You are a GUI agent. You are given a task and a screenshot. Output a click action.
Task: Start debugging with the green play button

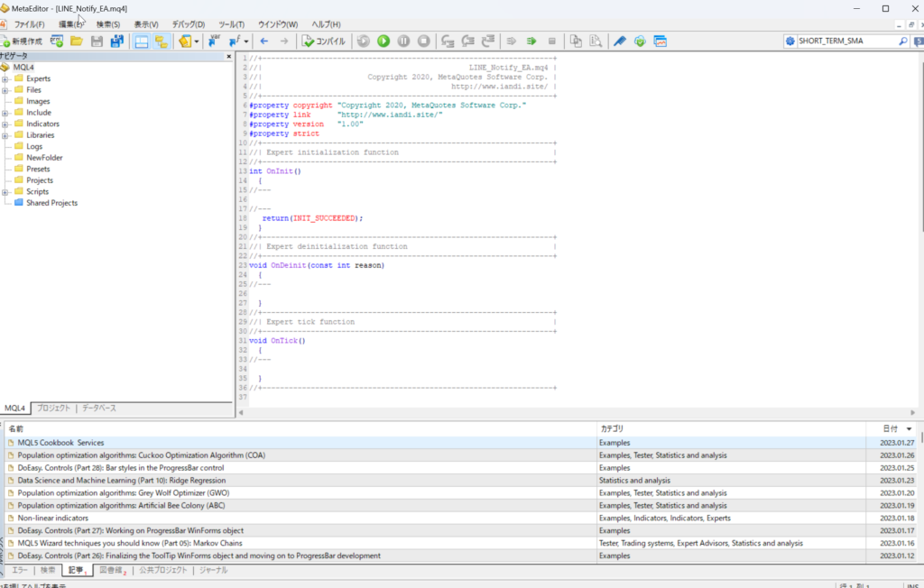click(x=383, y=41)
